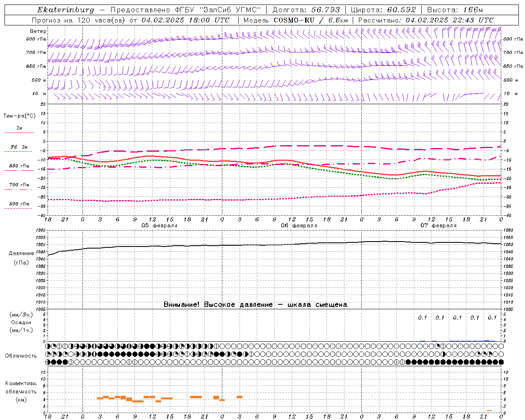Click '500 гПа' legend beneath '700 гПа'

click(19, 204)
